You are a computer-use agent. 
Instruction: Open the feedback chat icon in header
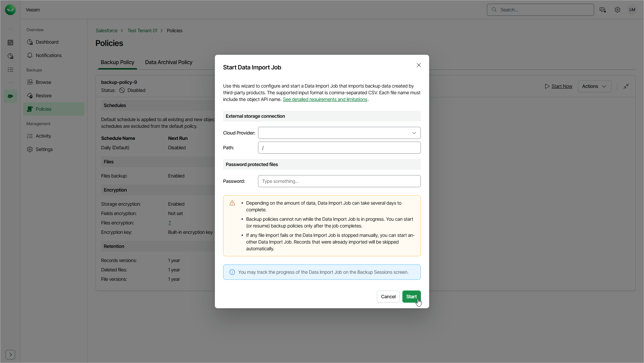pyautogui.click(x=603, y=10)
